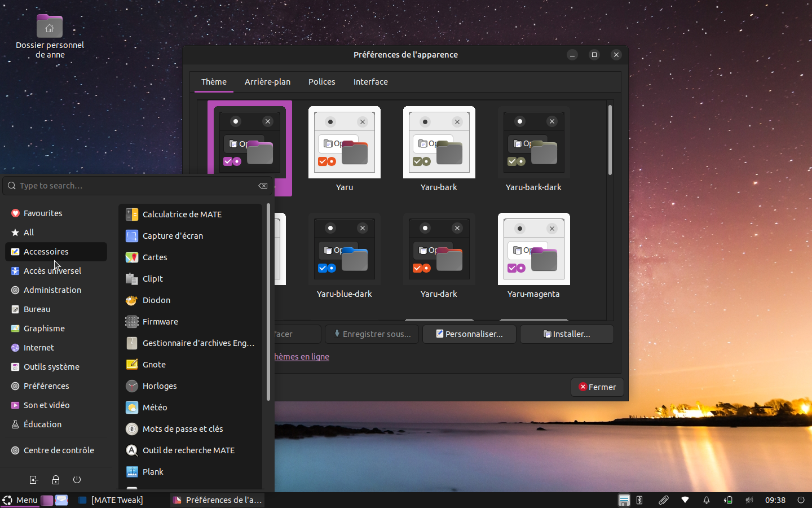Click the lock screen padlock icon
Viewport: 812px width, 508px height.
tap(56, 480)
